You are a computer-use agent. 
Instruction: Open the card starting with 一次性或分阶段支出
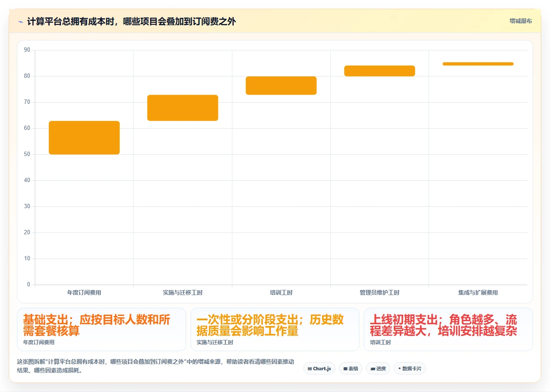coord(275,329)
